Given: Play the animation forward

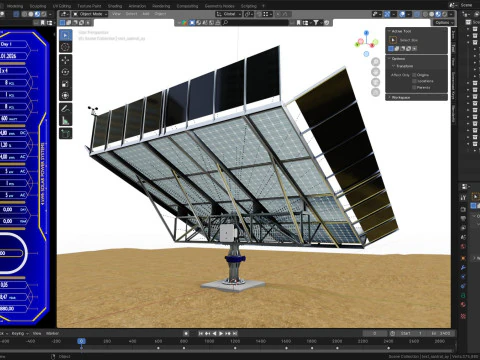Looking at the screenshot, I should coord(221,333).
